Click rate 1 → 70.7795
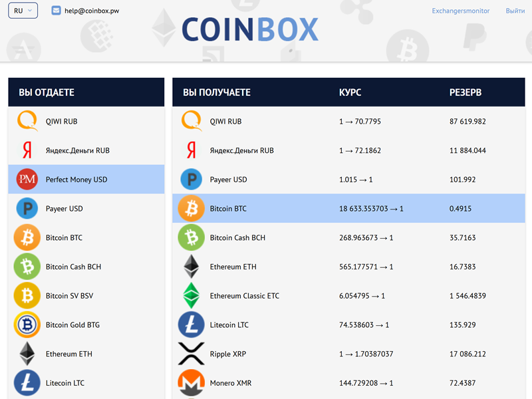Image resolution: width=532 pixels, height=399 pixels. coord(360,122)
